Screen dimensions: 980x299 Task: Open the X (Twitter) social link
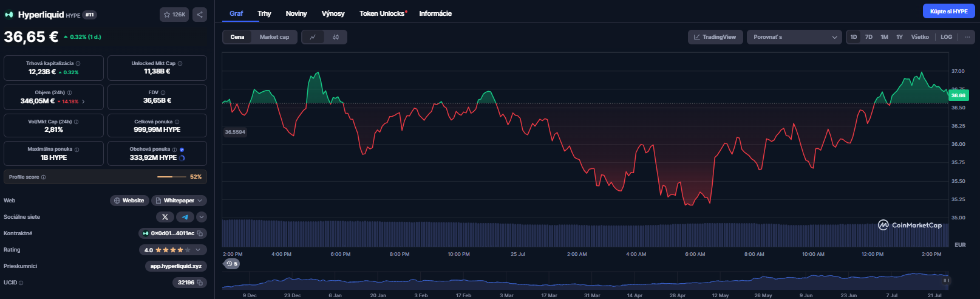tap(165, 217)
